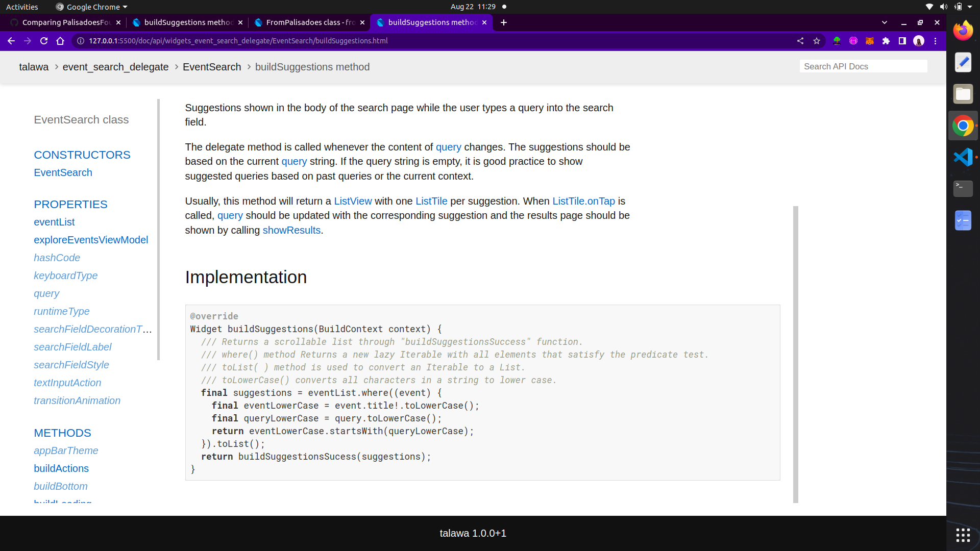Screen dimensions: 980x551
Task: Launch VS Code from the dock
Action: [x=964, y=157]
